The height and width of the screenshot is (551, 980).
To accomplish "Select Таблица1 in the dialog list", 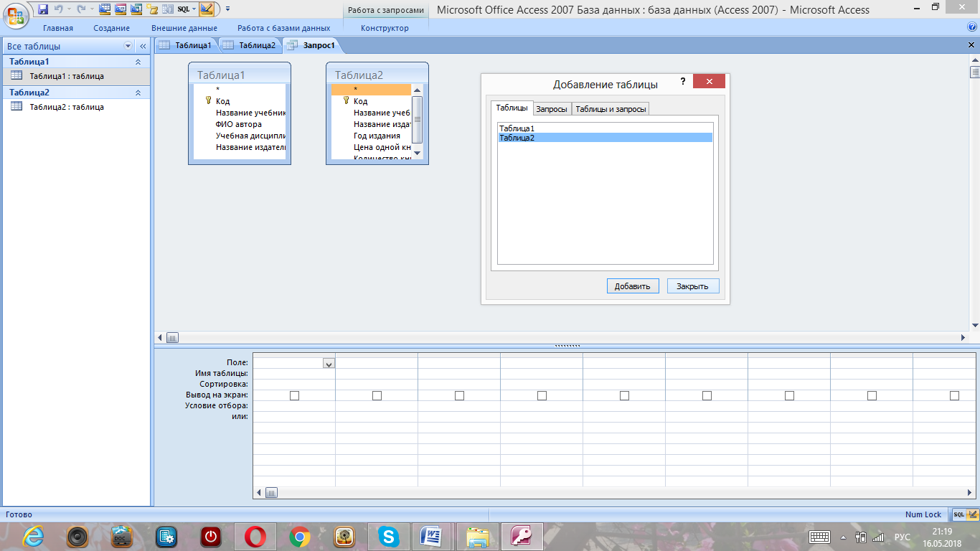I will click(x=605, y=128).
